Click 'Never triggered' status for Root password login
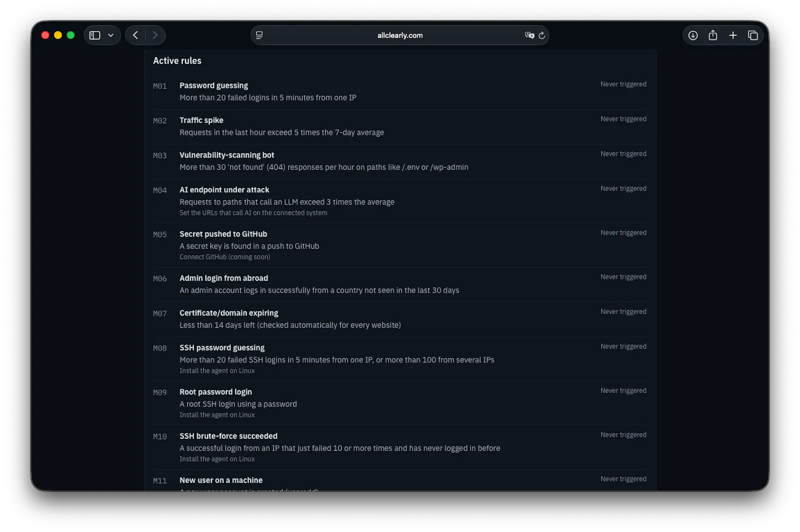The width and height of the screenshot is (800, 532). click(x=623, y=390)
